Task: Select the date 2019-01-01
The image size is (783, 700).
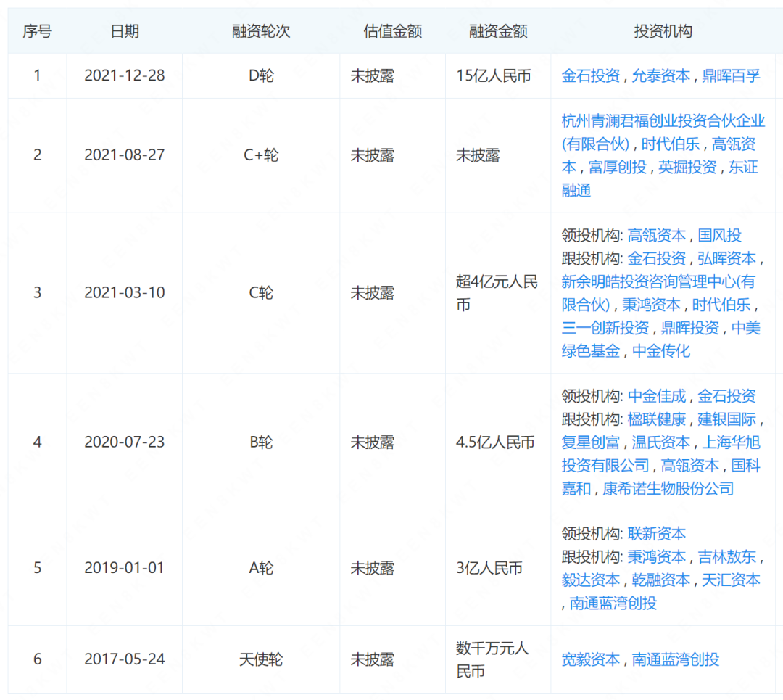Action: tap(125, 568)
